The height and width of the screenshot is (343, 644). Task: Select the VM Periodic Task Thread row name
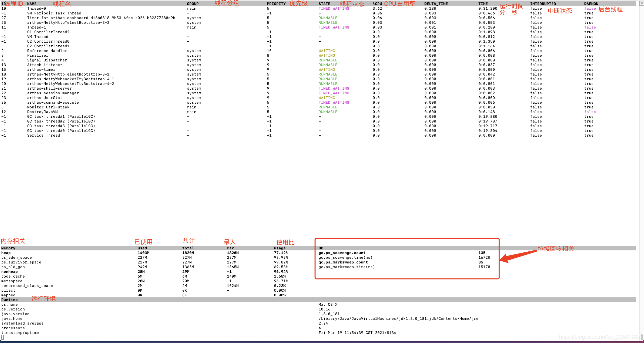click(54, 13)
